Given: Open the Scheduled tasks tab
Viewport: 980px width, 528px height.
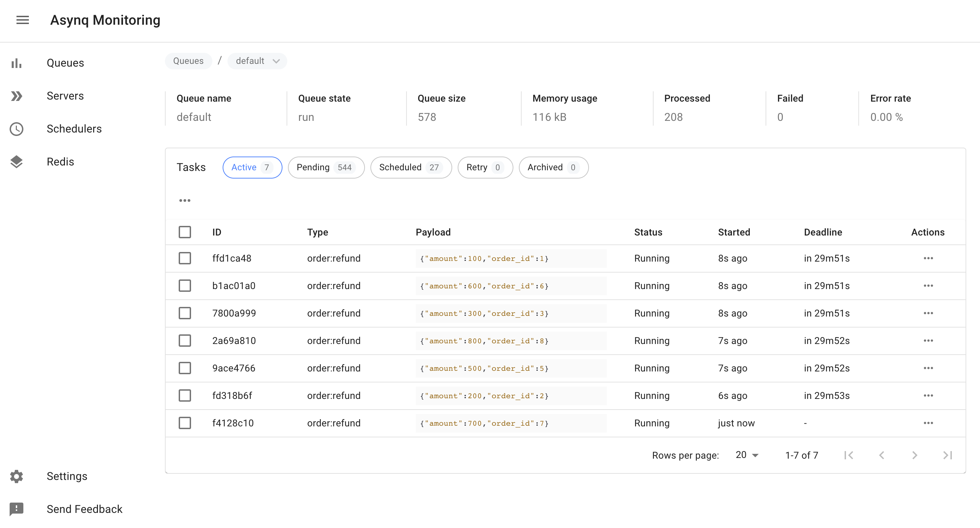Looking at the screenshot, I should (x=411, y=167).
